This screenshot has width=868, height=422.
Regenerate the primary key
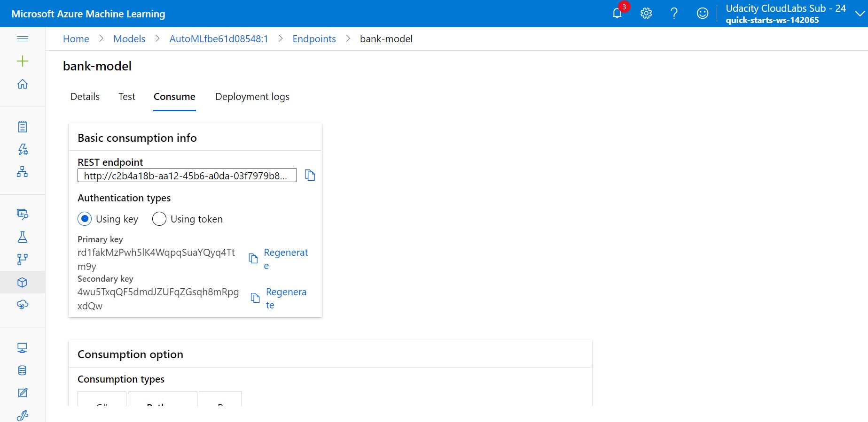tap(286, 259)
